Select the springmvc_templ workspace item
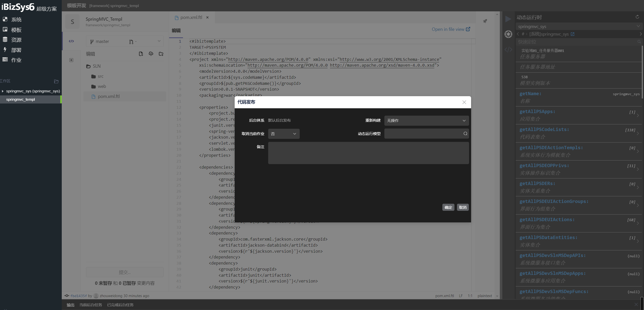The image size is (644, 310). click(x=31, y=99)
